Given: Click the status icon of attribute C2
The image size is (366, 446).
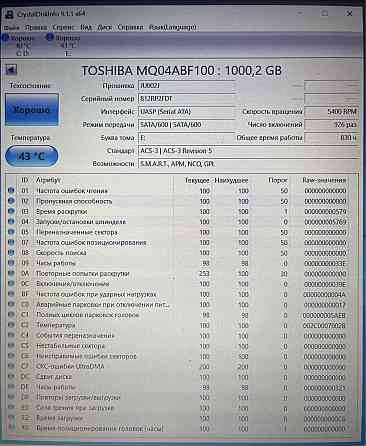Looking at the screenshot, I should (x=11, y=325).
